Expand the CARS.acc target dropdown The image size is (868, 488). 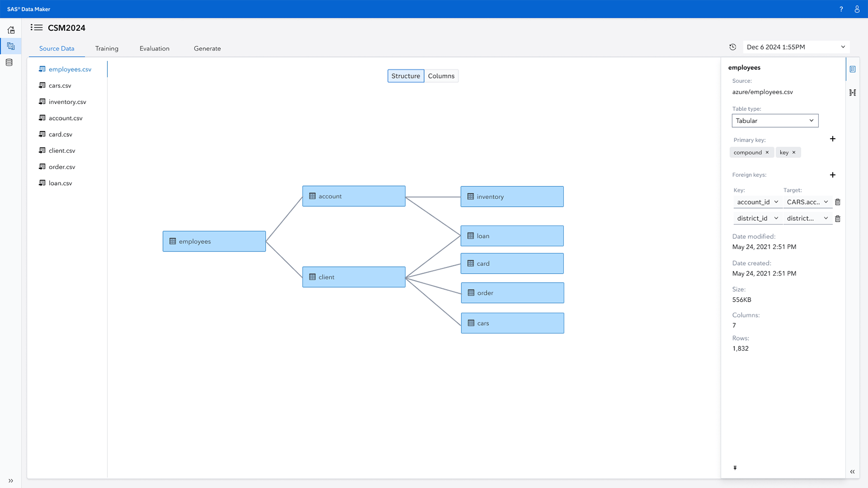tap(807, 202)
